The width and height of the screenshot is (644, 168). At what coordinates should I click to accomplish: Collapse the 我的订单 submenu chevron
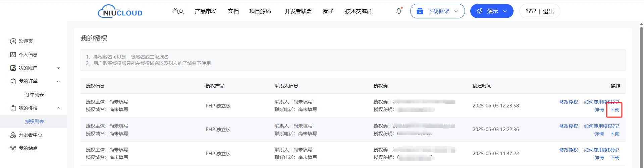[58, 81]
